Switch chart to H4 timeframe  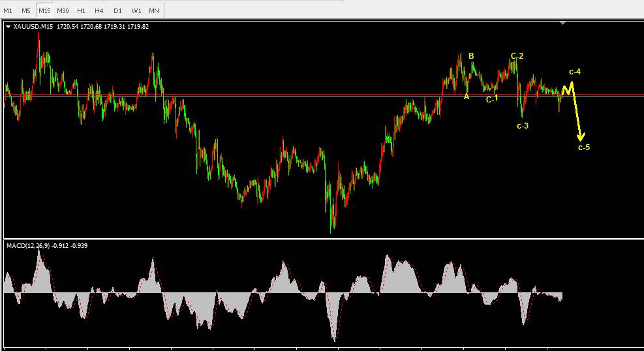(x=99, y=10)
